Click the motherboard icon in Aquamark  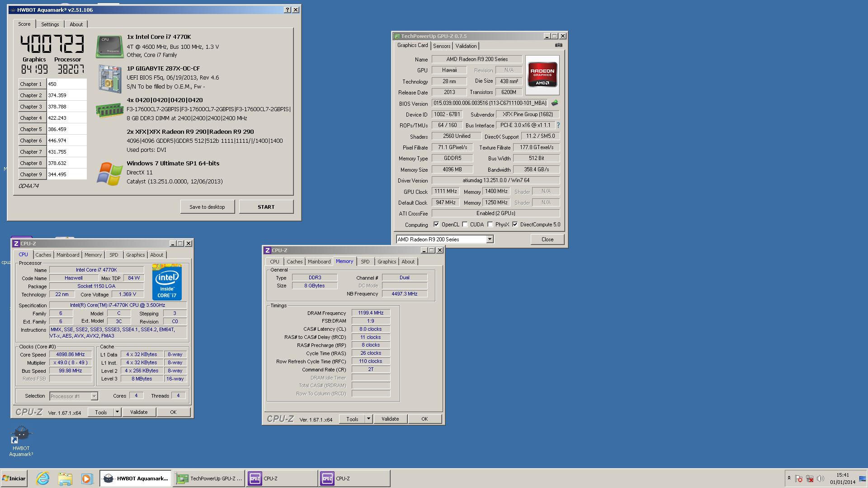click(x=110, y=79)
